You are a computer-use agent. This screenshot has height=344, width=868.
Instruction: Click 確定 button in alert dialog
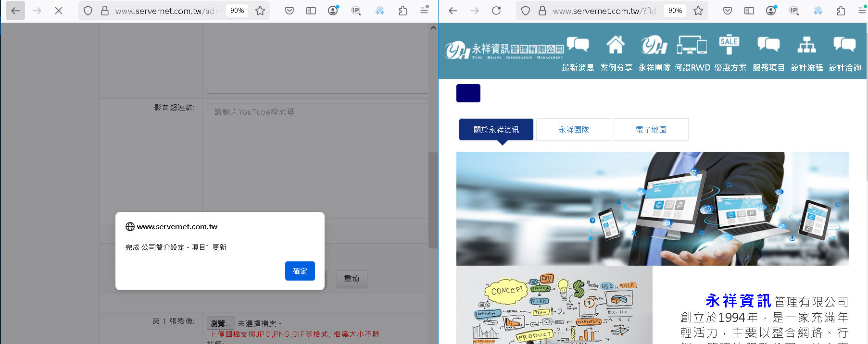click(x=300, y=271)
